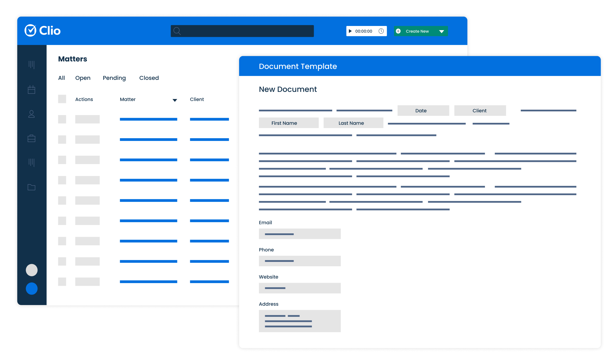Click the calendar icon in sidebar
This screenshot has width=616, height=364.
[32, 90]
